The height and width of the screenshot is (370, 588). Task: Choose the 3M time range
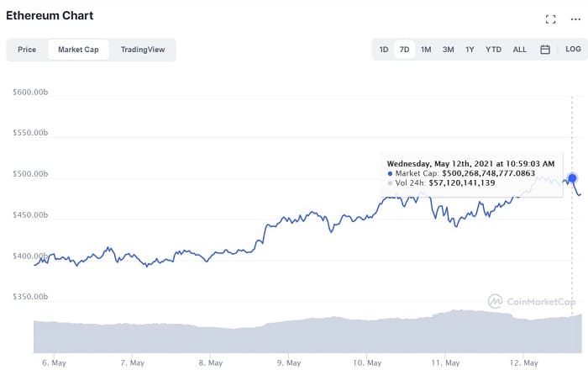(x=448, y=50)
